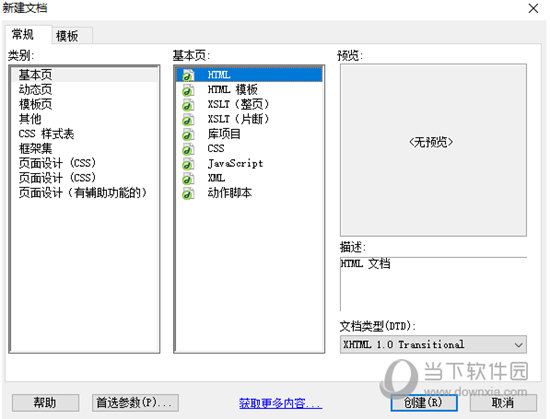Select 框架集 category

point(84,148)
